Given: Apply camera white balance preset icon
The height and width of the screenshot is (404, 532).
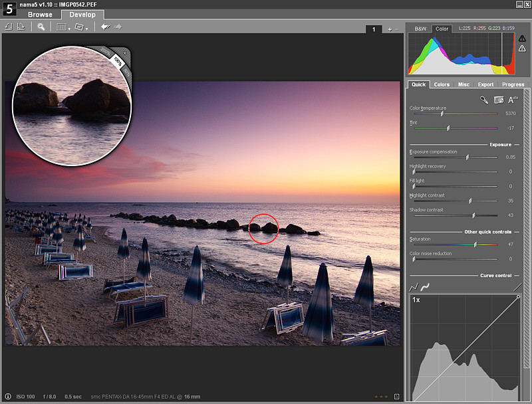Looking at the screenshot, I should pyautogui.click(x=498, y=100).
